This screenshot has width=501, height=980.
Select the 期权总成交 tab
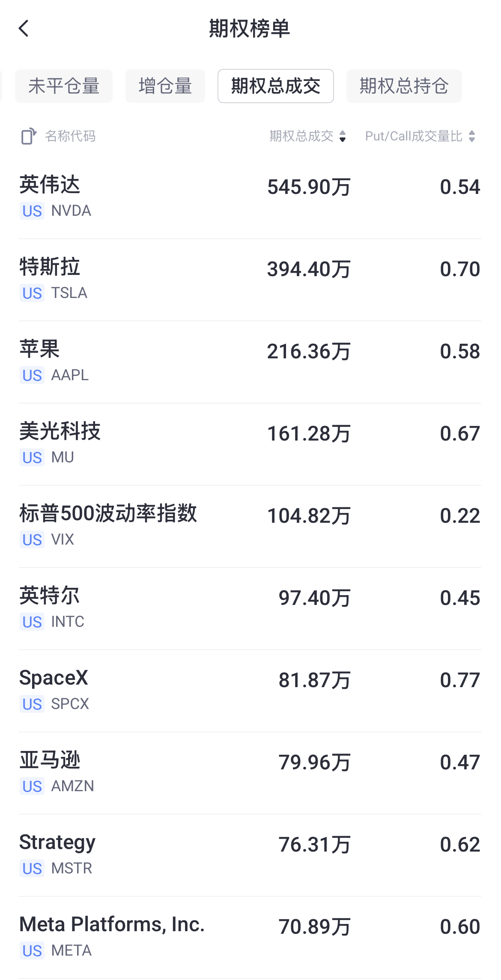[276, 86]
